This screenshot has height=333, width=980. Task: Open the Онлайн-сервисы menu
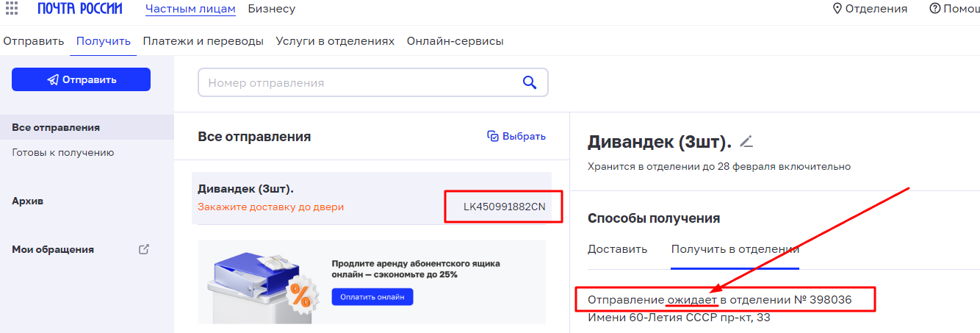coord(455,41)
